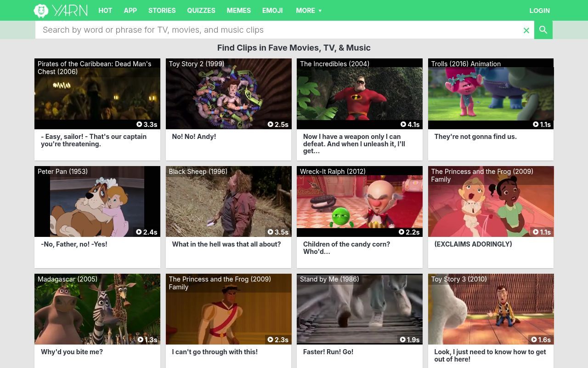Open the MEMES section

(x=239, y=11)
